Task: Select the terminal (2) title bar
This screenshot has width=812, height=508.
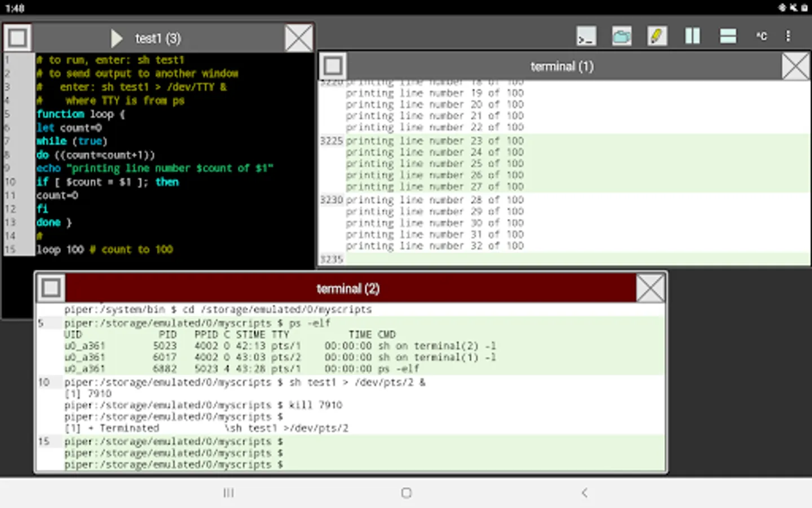Action: [x=348, y=288]
